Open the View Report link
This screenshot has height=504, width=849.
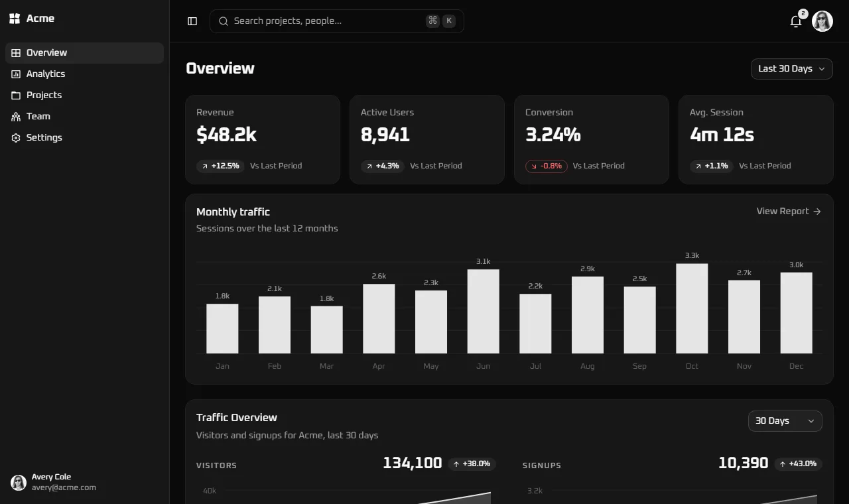tap(789, 212)
